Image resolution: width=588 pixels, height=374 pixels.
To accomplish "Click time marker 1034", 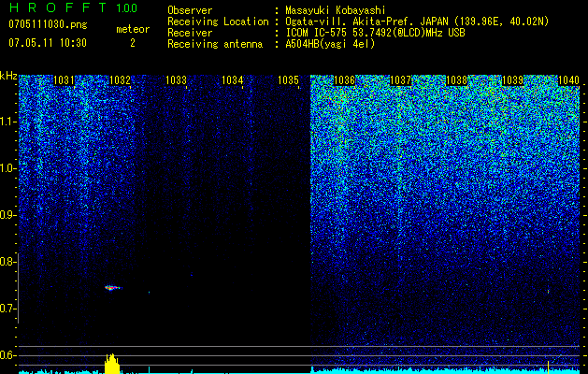I will click(x=233, y=80).
